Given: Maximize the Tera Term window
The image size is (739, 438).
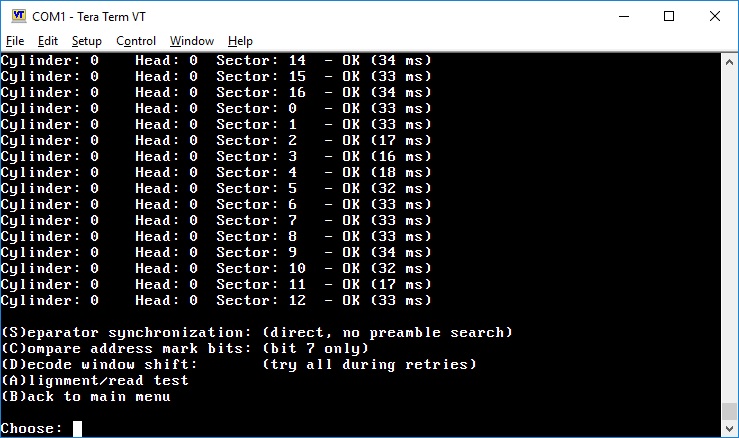Looking at the screenshot, I should pyautogui.click(x=669, y=16).
